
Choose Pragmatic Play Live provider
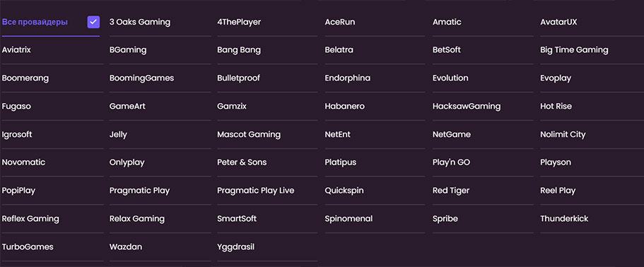255,190
